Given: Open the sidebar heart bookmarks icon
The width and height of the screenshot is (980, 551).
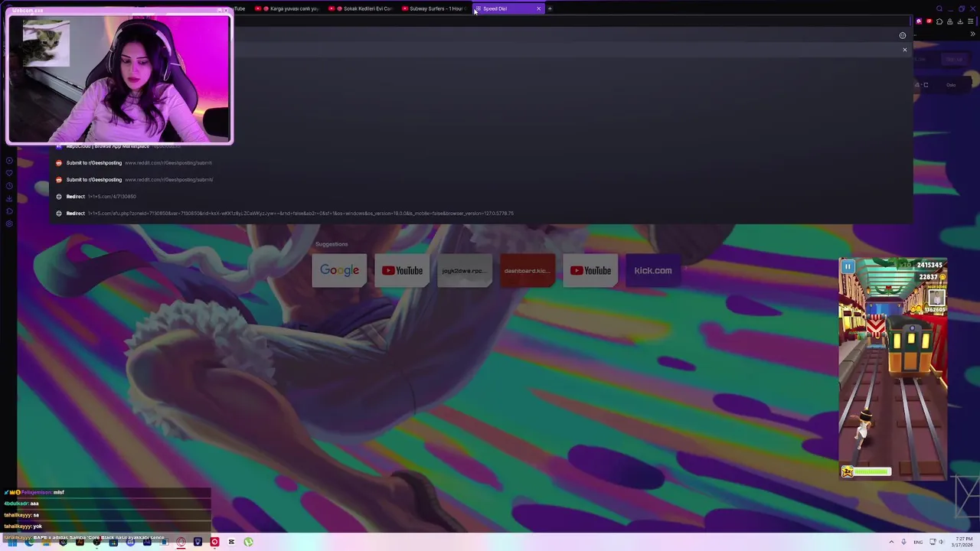Looking at the screenshot, I should tap(9, 173).
